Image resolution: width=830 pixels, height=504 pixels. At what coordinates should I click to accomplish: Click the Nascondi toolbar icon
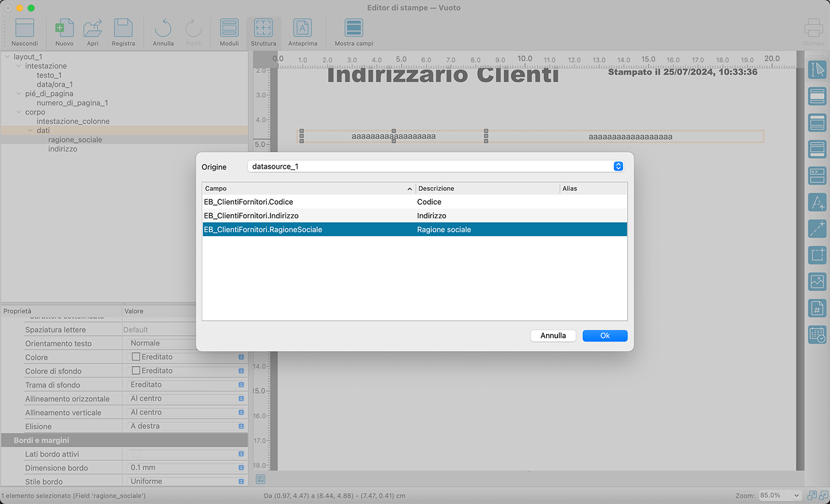(x=25, y=28)
